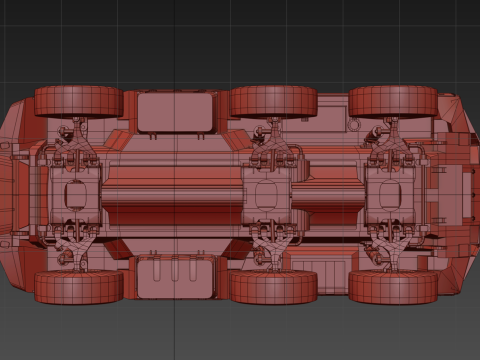Pick the lower side tank box with three slots
Image resolution: width=480 pixels, height=360 pixels.
click(x=175, y=279)
